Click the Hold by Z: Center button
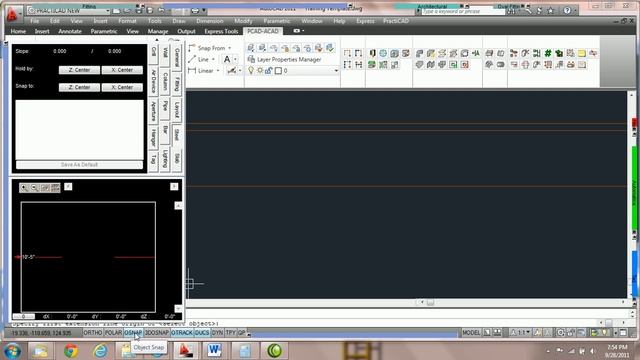This screenshot has height=360, width=640. [x=79, y=70]
